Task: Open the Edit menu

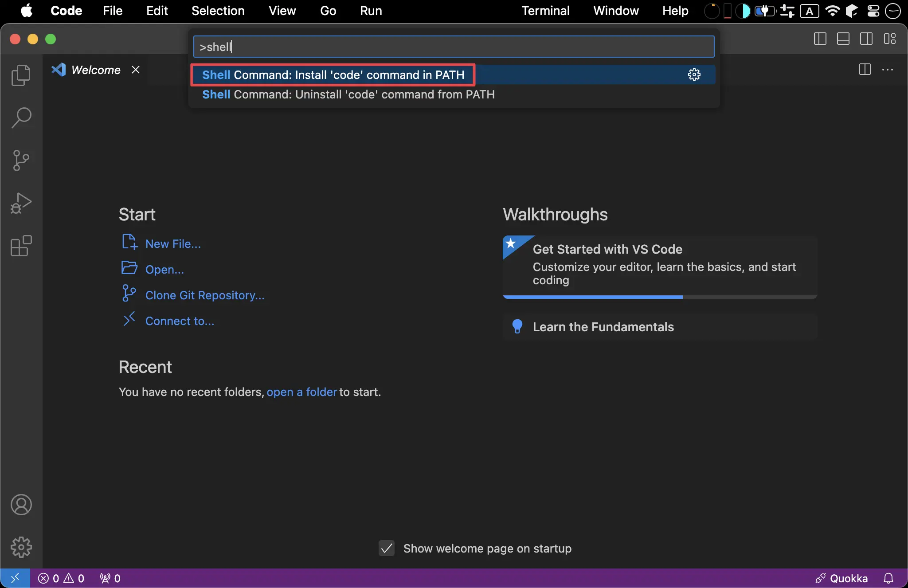Action: [157, 11]
